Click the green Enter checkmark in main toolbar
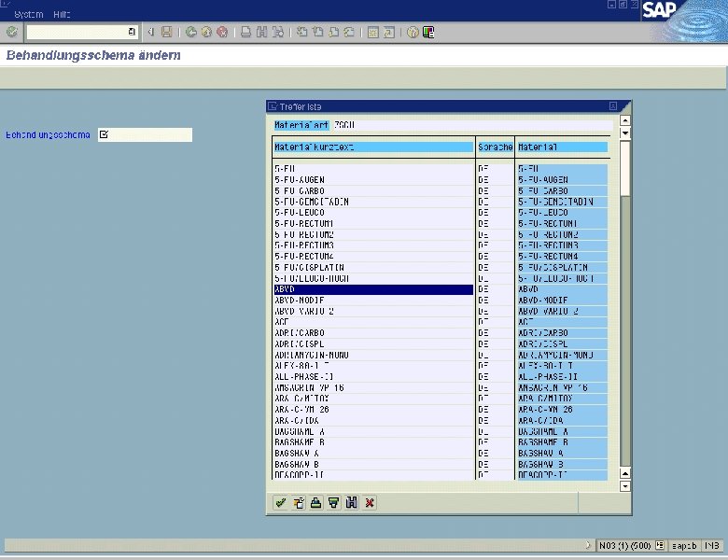The image size is (728, 560). 12,32
